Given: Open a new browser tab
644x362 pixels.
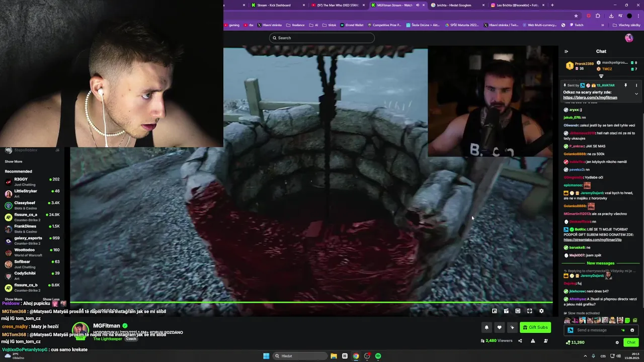Looking at the screenshot, I should [x=552, y=5].
